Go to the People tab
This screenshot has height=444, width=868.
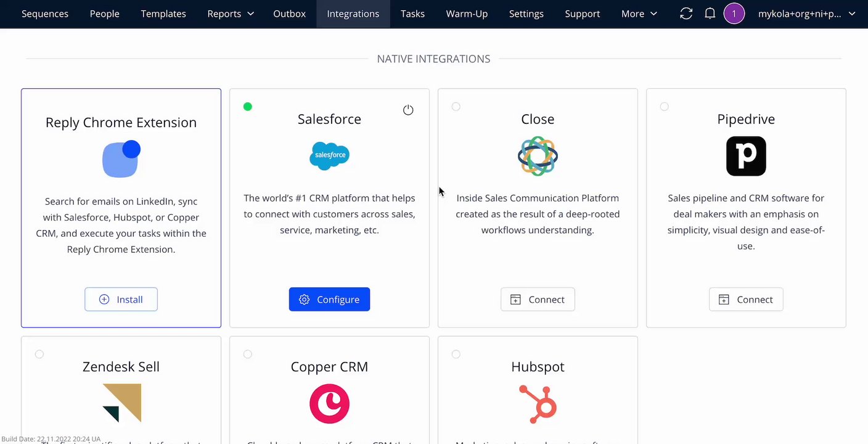point(105,14)
